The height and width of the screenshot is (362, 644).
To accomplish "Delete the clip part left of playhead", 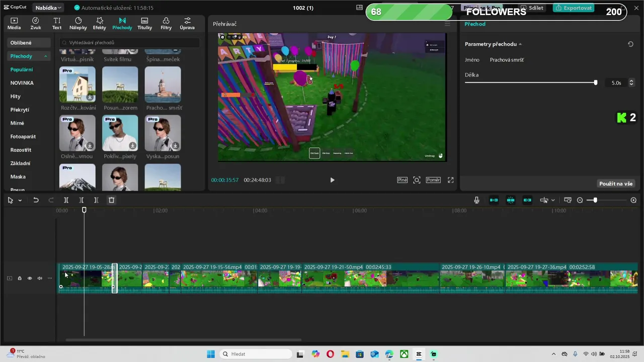I will pyautogui.click(x=81, y=200).
